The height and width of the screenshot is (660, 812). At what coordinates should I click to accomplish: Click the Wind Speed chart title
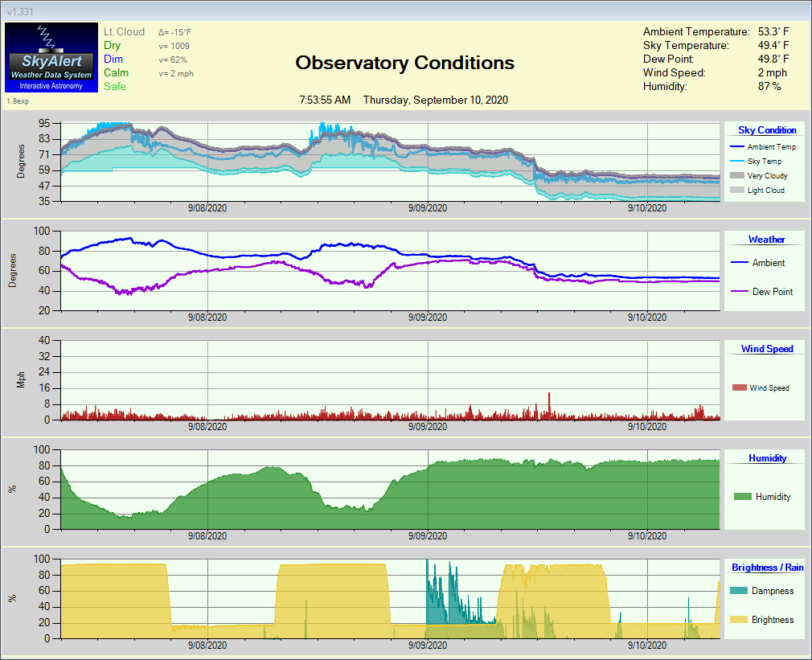point(766,349)
